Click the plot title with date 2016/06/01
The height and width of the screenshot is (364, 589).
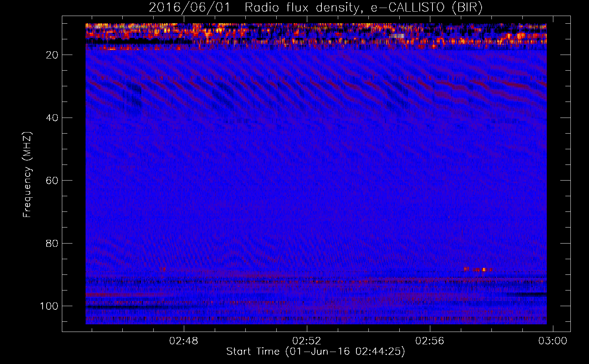click(x=316, y=8)
